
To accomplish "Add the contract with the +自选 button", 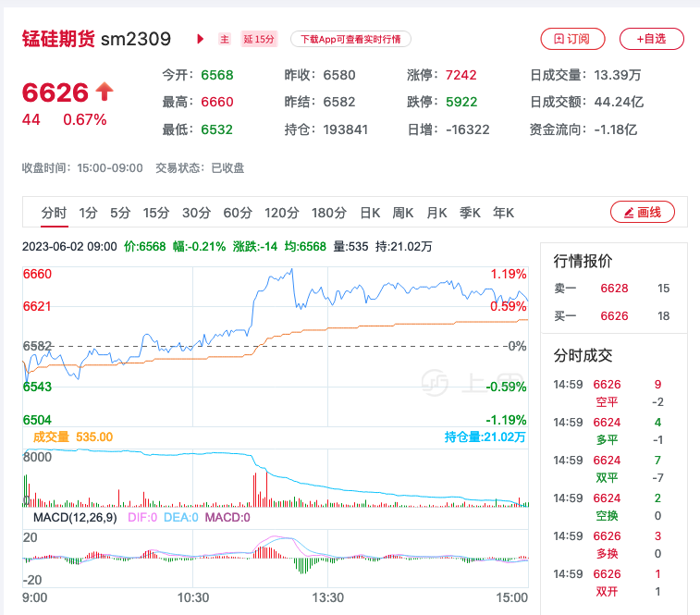I will coord(651,39).
